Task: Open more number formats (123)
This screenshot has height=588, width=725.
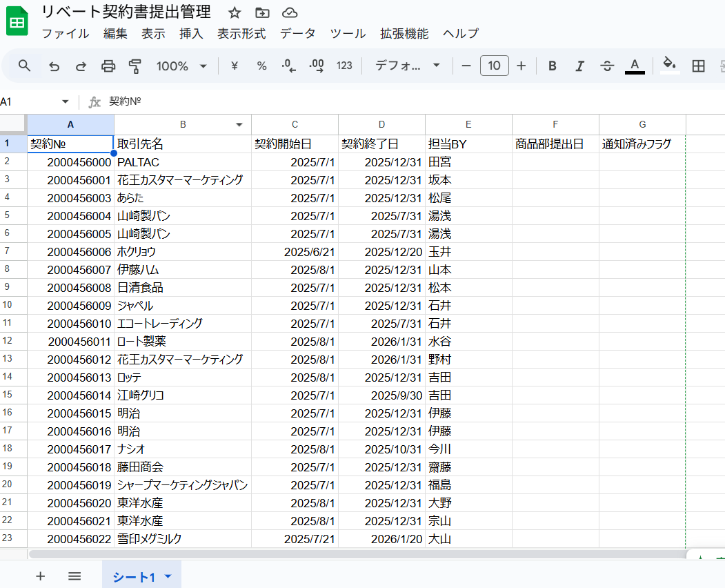Action: point(344,66)
